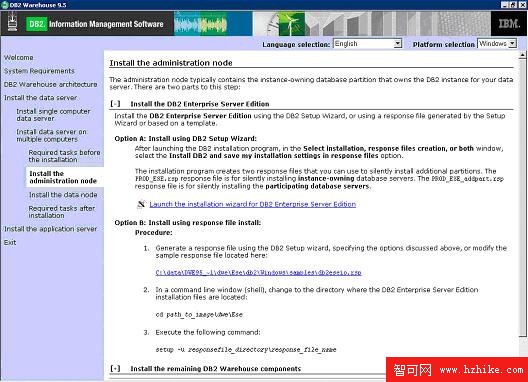Click Exit in the sidebar
This screenshot has width=528, height=382.
(x=10, y=242)
